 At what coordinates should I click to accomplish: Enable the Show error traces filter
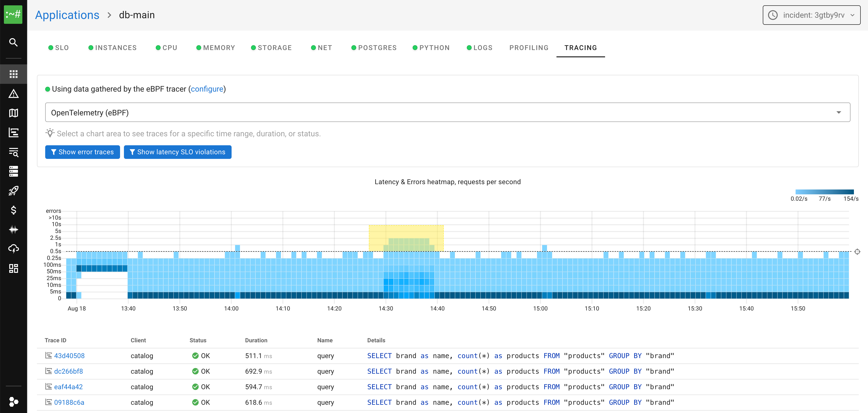coord(82,152)
